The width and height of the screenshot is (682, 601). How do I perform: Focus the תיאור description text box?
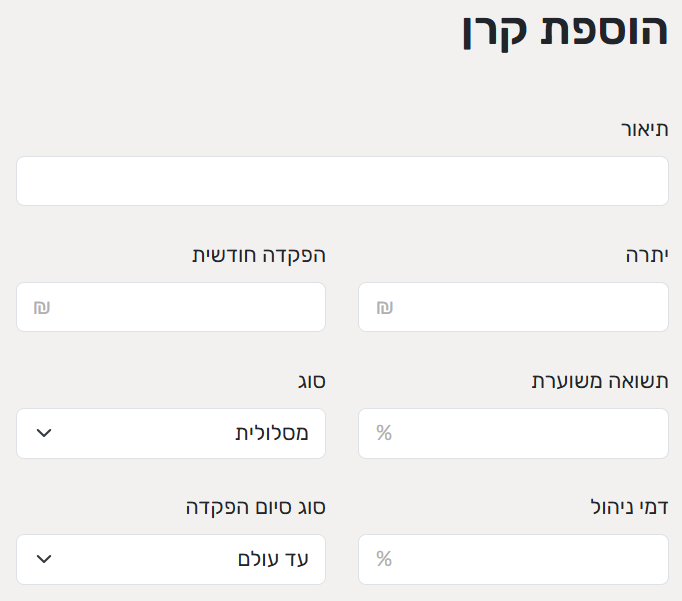pyautogui.click(x=342, y=181)
